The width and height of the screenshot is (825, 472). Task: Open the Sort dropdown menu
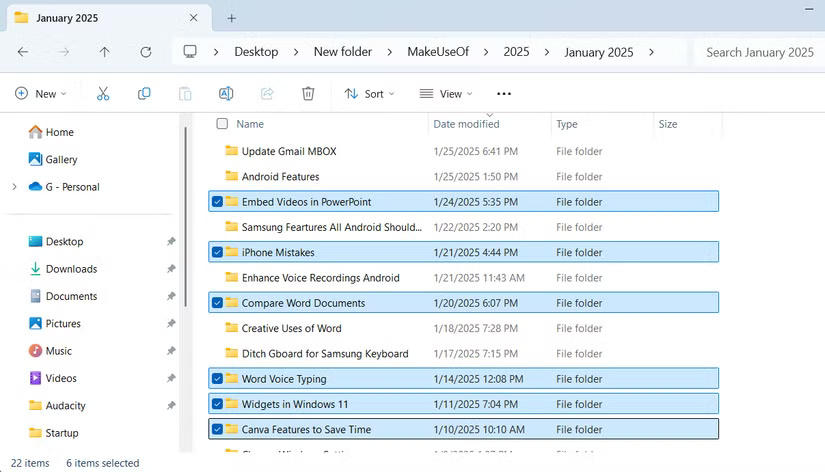369,94
